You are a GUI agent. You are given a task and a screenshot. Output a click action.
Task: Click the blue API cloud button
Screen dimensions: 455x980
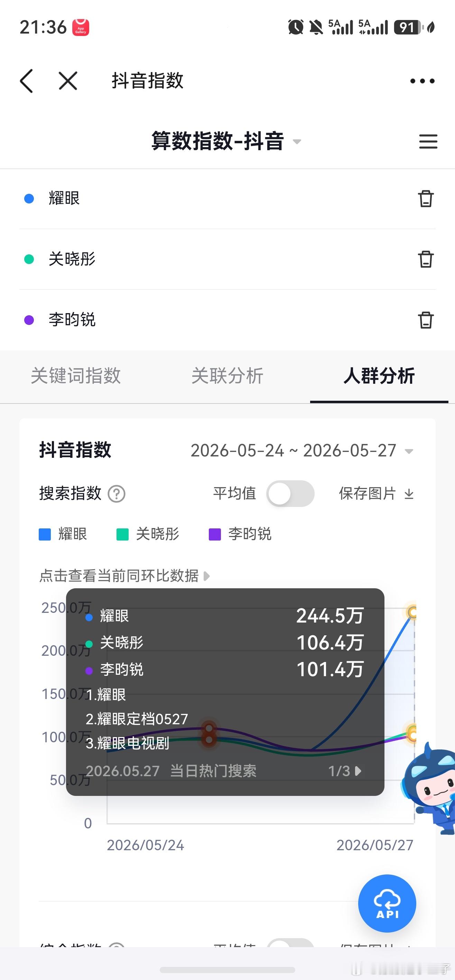pos(387,903)
